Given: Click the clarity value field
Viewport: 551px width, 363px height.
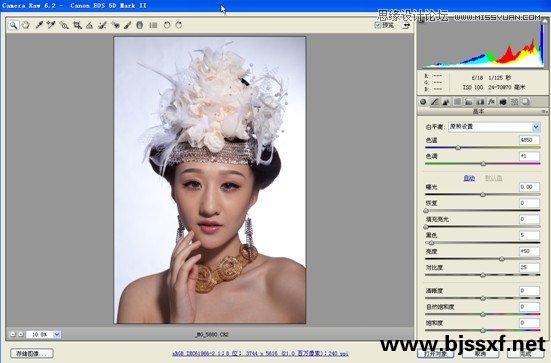Looking at the screenshot, I should point(529,291).
